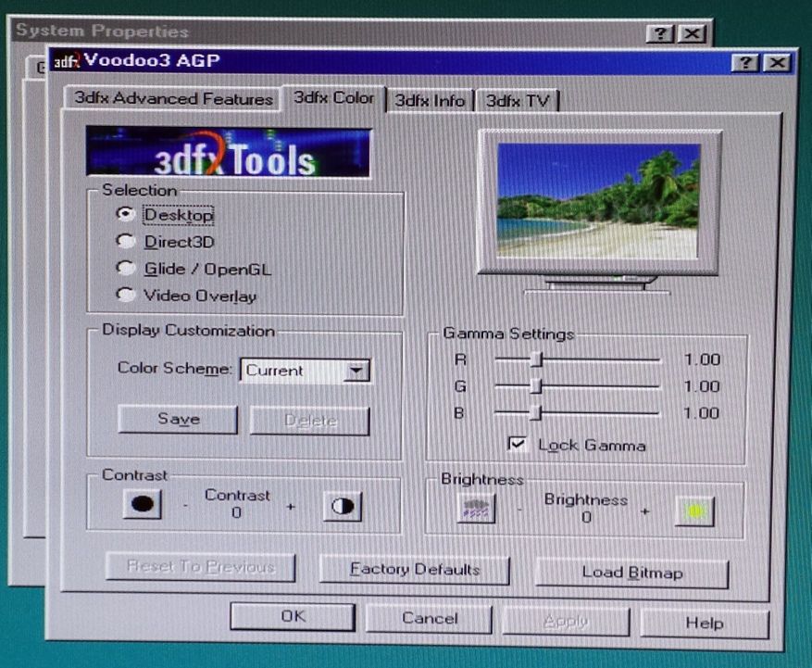
Task: Close the Voodoo3 AGP dialog
Action: coord(778,63)
